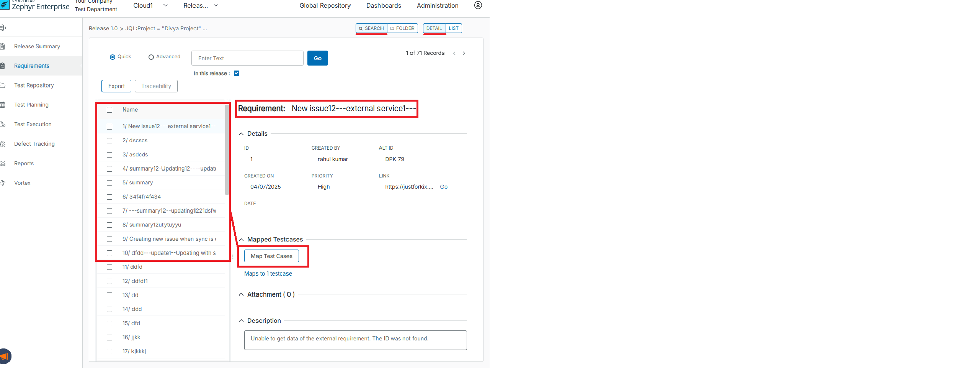Open the user profile icon
This screenshot has width=980, height=368.
click(x=478, y=5)
